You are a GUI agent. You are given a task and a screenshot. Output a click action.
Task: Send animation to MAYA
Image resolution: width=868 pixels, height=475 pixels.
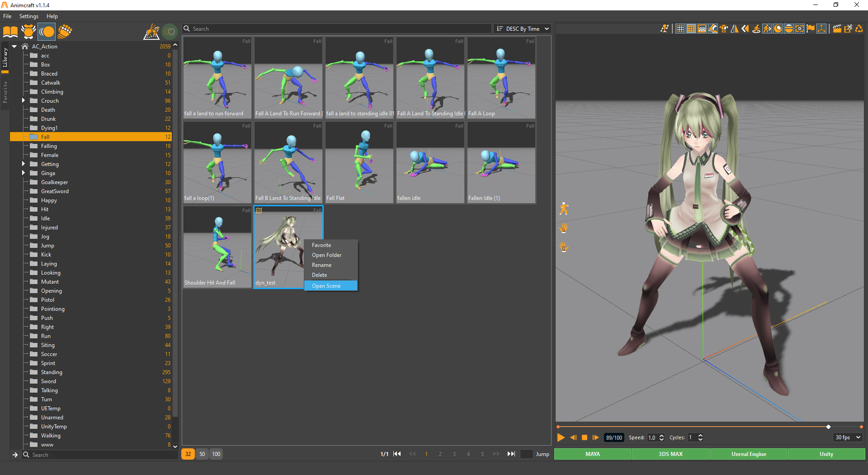(593, 454)
